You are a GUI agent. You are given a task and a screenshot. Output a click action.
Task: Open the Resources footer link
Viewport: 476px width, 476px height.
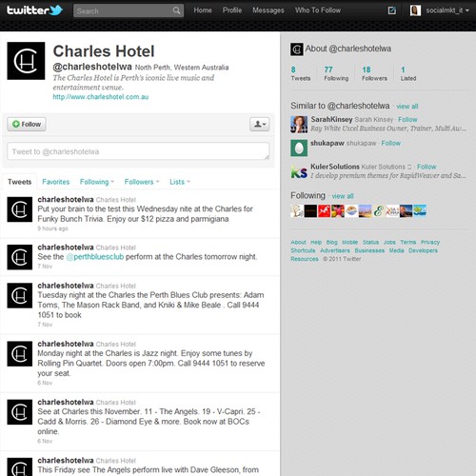(x=305, y=259)
